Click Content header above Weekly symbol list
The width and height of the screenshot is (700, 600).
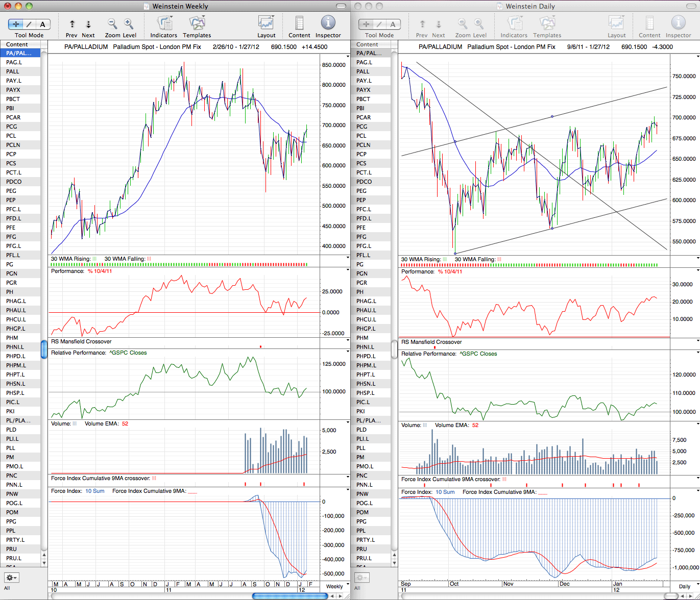coord(20,44)
